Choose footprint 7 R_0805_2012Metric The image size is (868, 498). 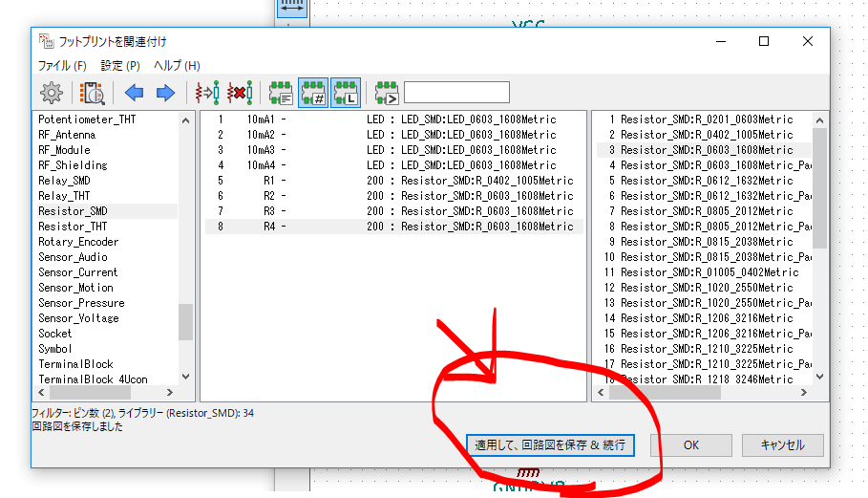pyautogui.click(x=704, y=211)
